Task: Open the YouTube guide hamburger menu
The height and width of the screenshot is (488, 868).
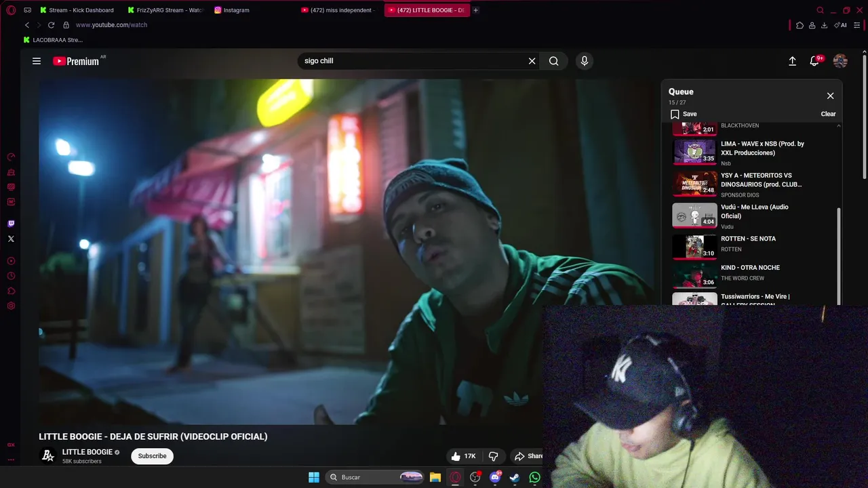Action: [37, 61]
